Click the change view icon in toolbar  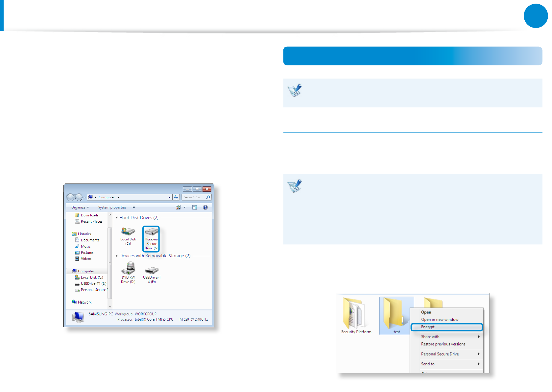coord(178,207)
